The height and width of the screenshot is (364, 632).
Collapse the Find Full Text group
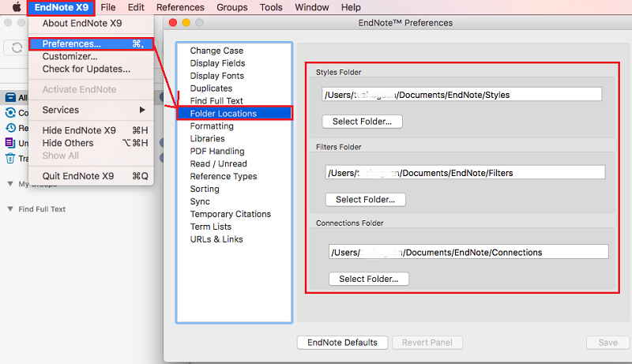pyautogui.click(x=10, y=209)
